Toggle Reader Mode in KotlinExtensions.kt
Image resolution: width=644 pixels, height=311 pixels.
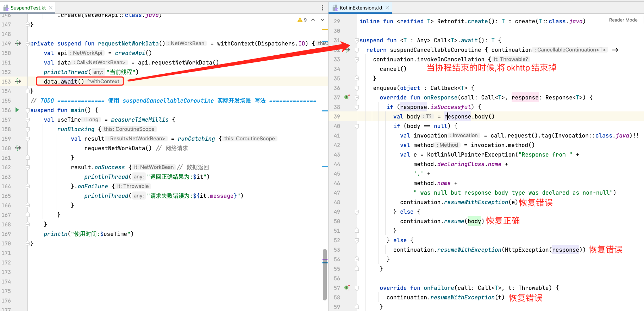pos(623,20)
